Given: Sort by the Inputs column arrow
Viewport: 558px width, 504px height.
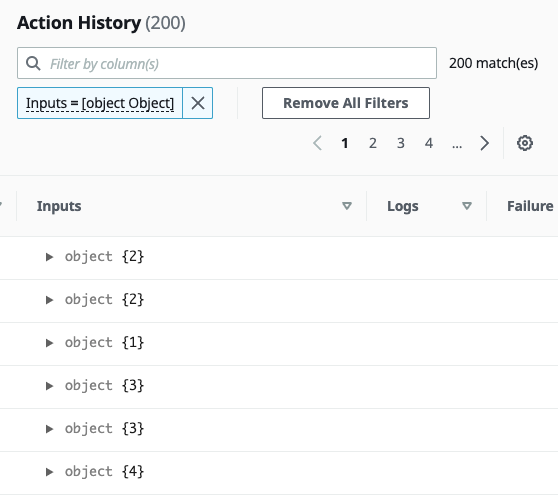Looking at the screenshot, I should [x=347, y=206].
